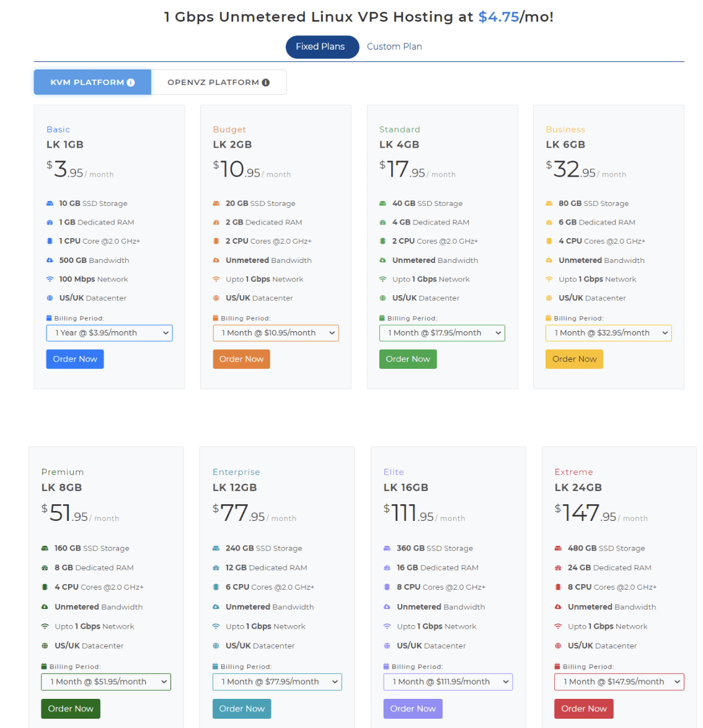
Task: Click the Wi-Fi network icon in Business plan
Action: [549, 279]
